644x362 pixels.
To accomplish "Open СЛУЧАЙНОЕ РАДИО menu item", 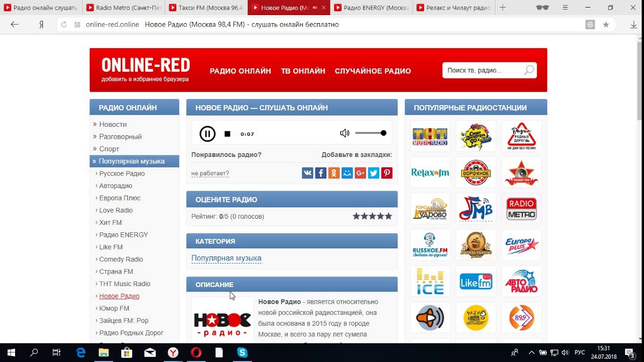I will coord(373,71).
